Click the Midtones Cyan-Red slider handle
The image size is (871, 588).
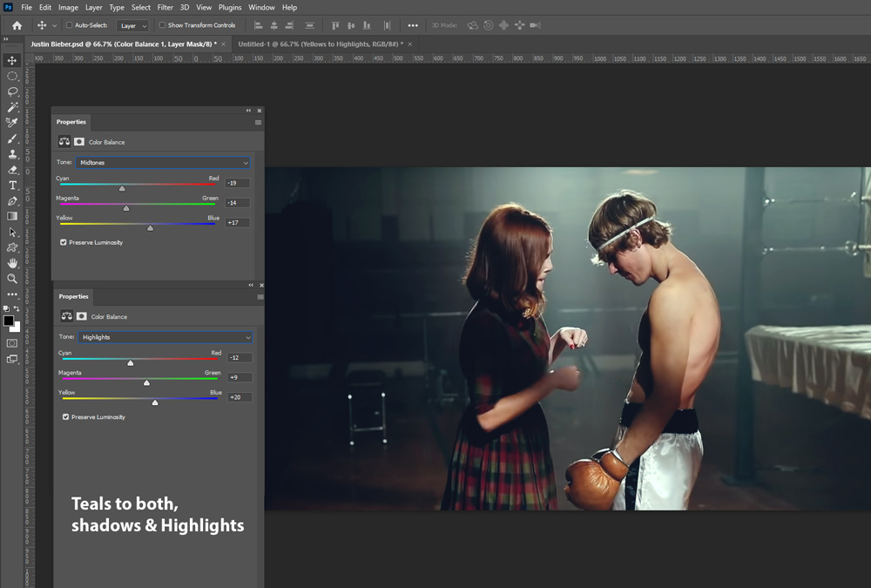click(x=122, y=188)
